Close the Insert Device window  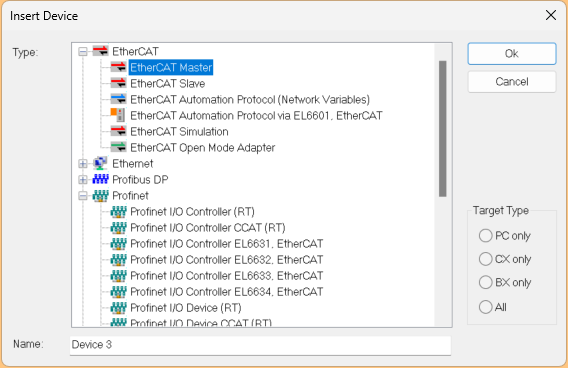tap(551, 15)
